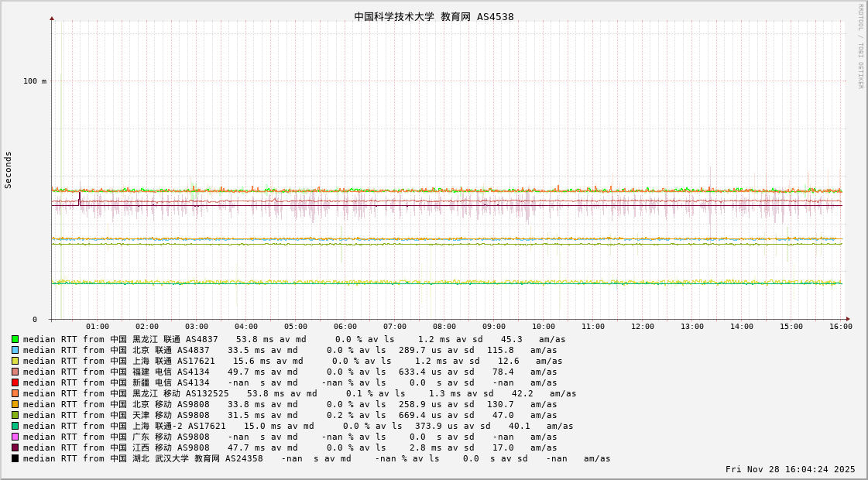
Task: Select the yellow 上海 联通 AS17621 legend swatch
Action: point(15,361)
